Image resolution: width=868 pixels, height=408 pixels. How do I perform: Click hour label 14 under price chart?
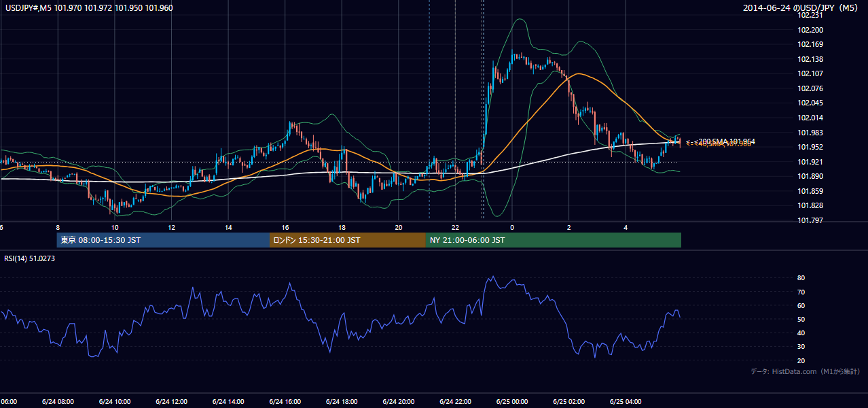coord(228,227)
